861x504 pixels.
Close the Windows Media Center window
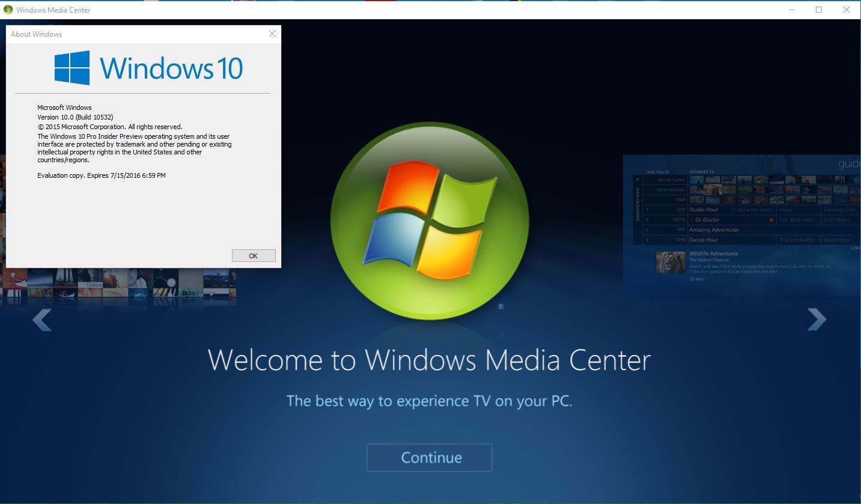847,10
